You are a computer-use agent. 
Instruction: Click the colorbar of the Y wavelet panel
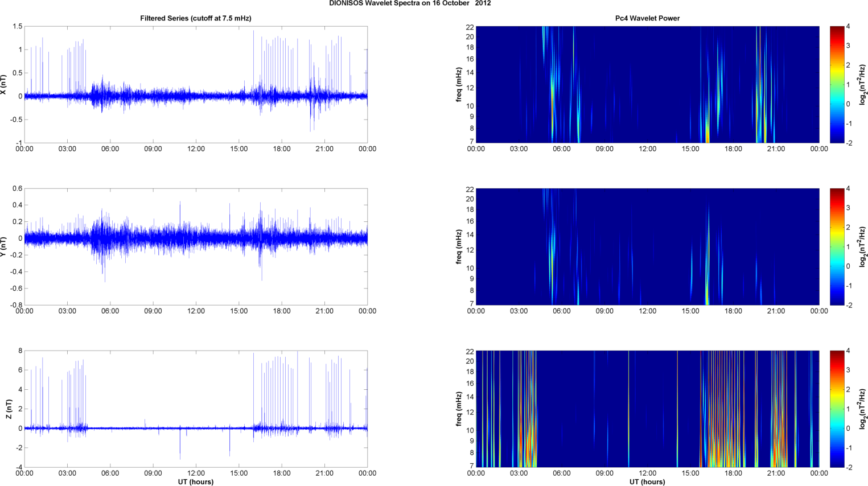[837, 246]
